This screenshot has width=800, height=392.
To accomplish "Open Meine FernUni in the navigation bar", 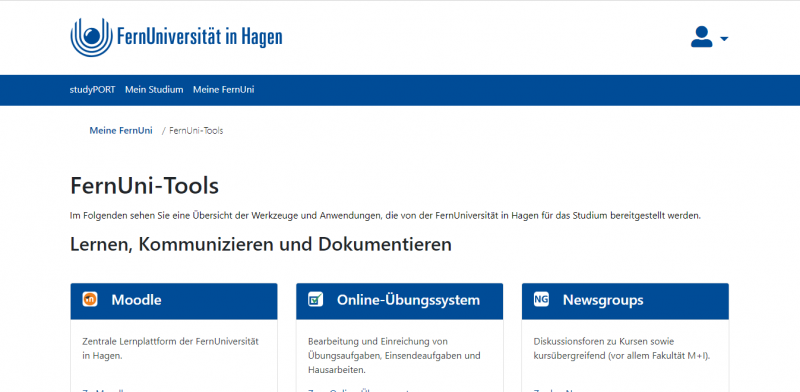I will click(223, 90).
